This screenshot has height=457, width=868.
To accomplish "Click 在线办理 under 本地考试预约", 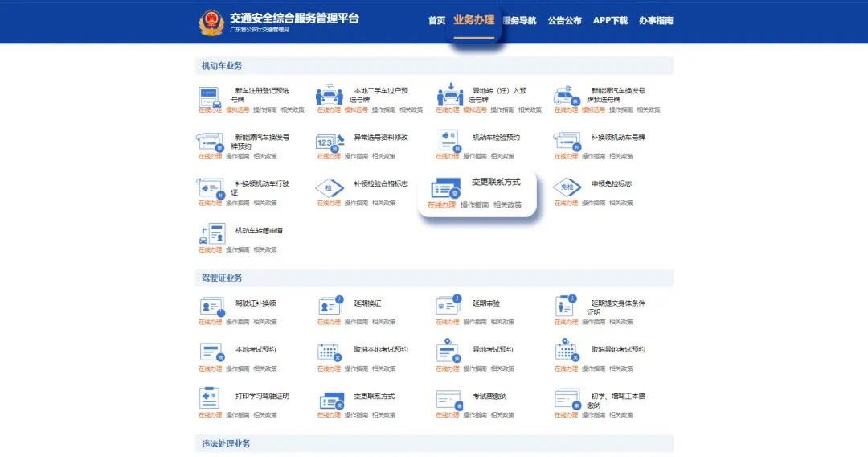I will pos(211,369).
